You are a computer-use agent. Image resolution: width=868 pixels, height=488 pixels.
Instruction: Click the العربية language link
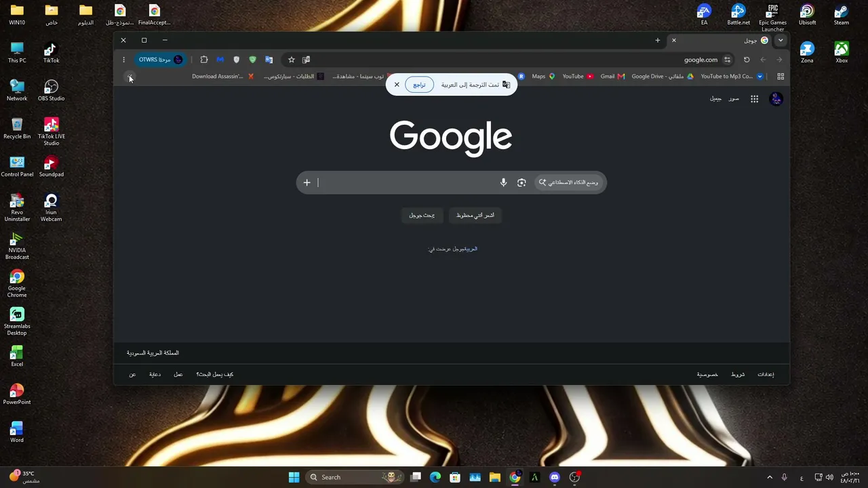(471, 249)
